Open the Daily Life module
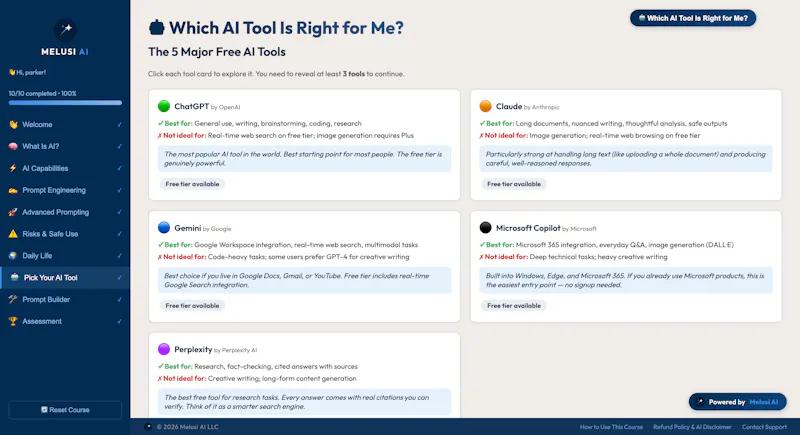800x435 pixels. (65, 256)
